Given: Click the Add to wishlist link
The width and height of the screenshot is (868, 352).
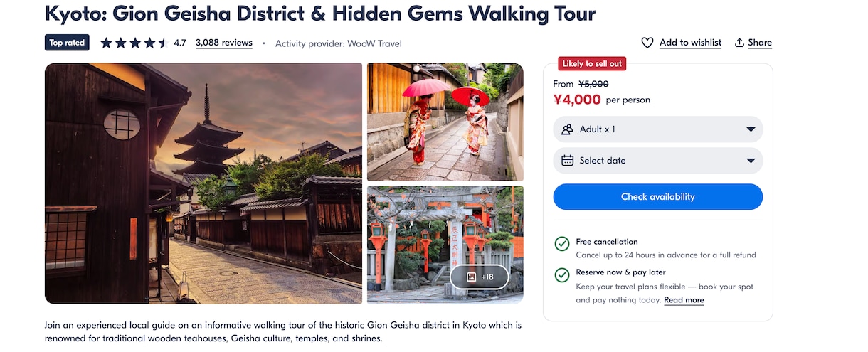Looking at the screenshot, I should click(x=690, y=43).
